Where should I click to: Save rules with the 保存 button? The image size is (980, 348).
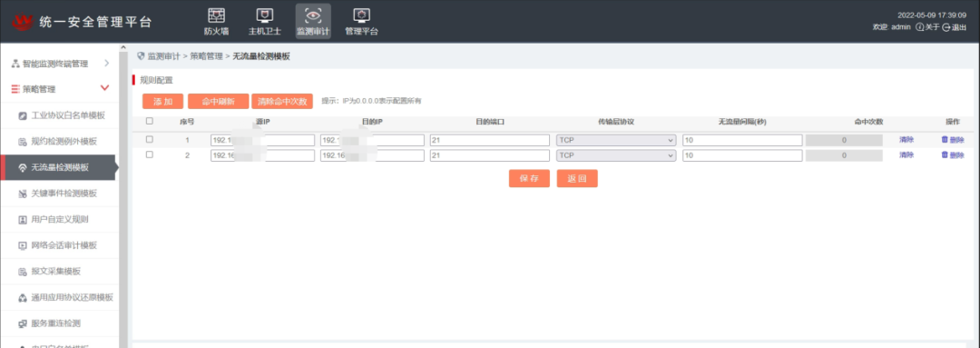click(529, 178)
